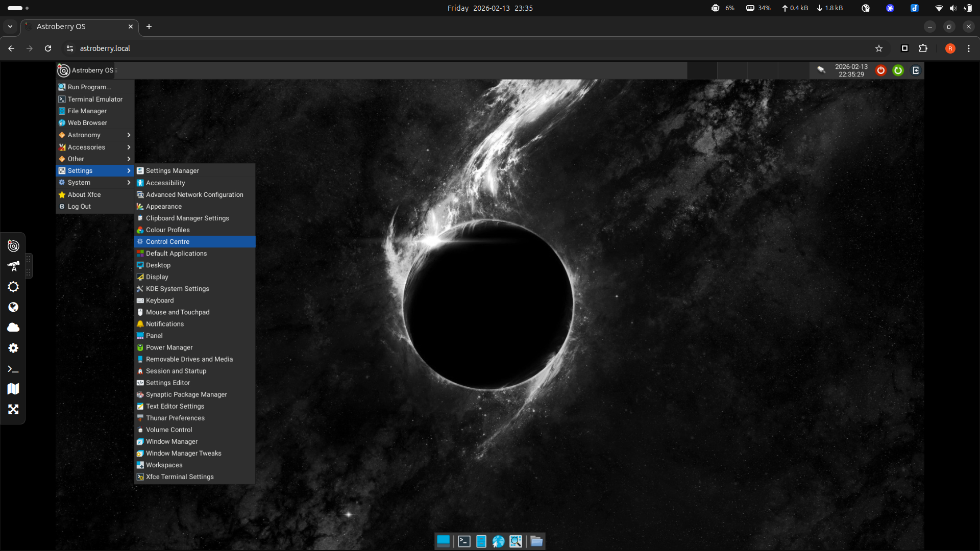The image size is (980, 551).
Task: Click the red power button in the top panel
Action: click(x=880, y=70)
